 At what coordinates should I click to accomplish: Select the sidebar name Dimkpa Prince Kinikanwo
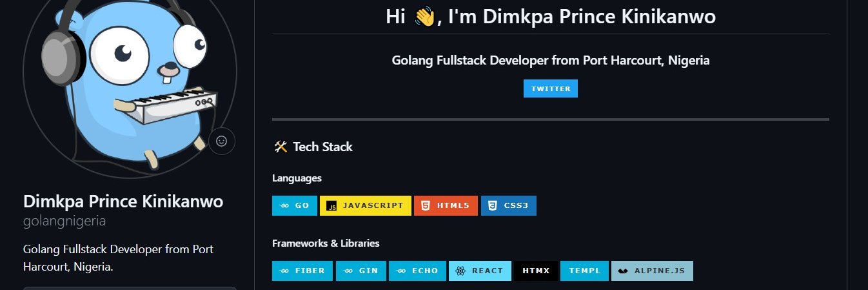(x=123, y=202)
